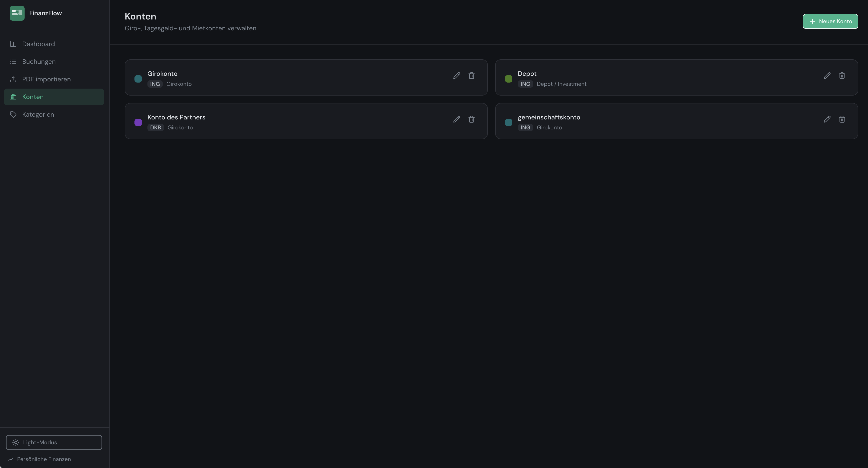868x468 pixels.
Task: Switch the app to Light-Modus
Action: tap(54, 442)
